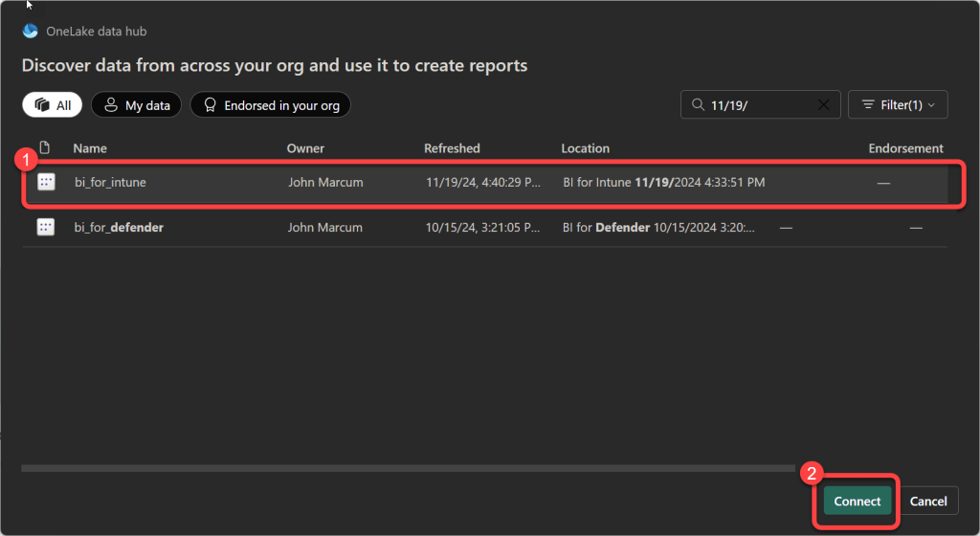
Task: Click the 10/15/24, 3:21:05 refreshed timestamp
Action: click(482, 227)
